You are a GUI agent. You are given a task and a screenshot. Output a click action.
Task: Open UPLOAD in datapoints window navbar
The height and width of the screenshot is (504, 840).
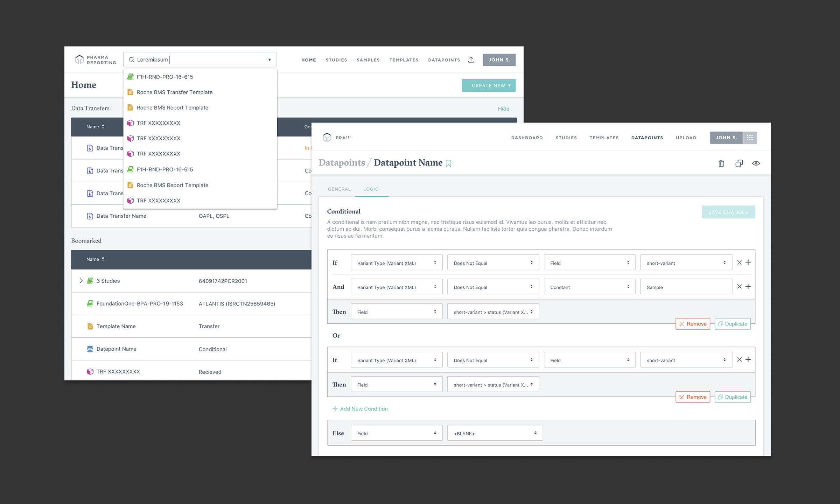(686, 138)
